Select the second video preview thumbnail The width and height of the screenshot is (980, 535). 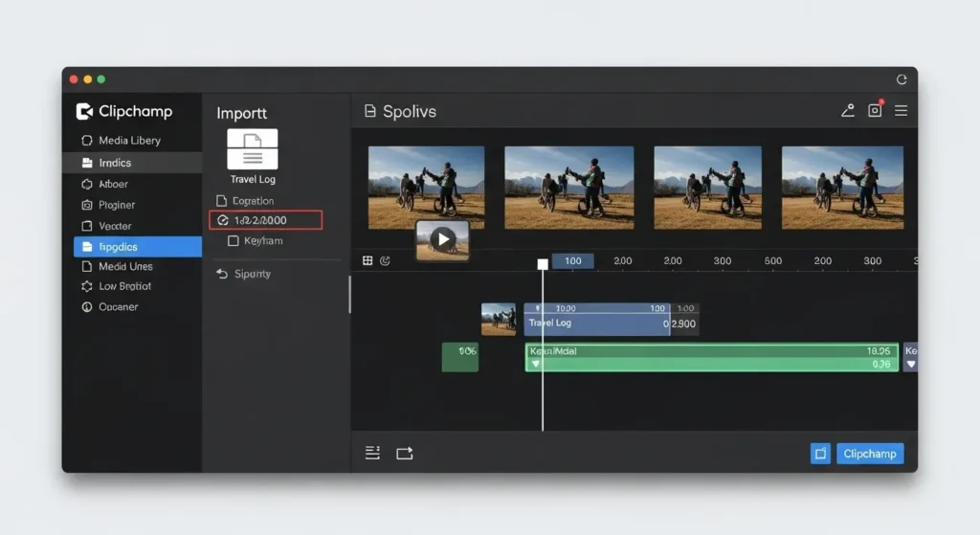coord(569,188)
